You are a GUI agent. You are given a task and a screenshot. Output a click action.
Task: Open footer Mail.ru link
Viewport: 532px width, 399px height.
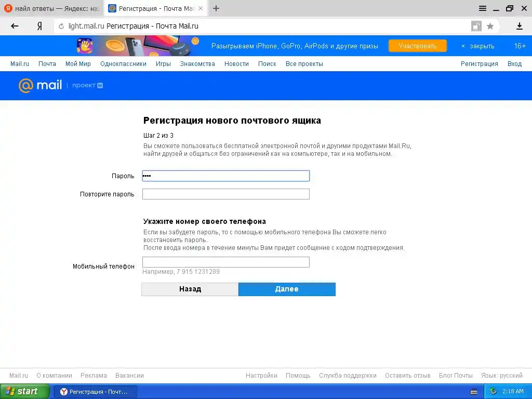(x=19, y=376)
